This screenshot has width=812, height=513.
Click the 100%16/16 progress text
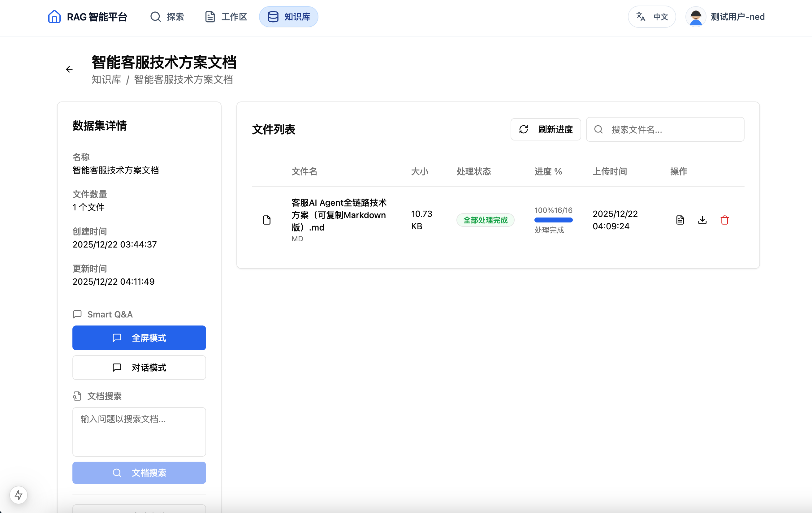tap(553, 210)
